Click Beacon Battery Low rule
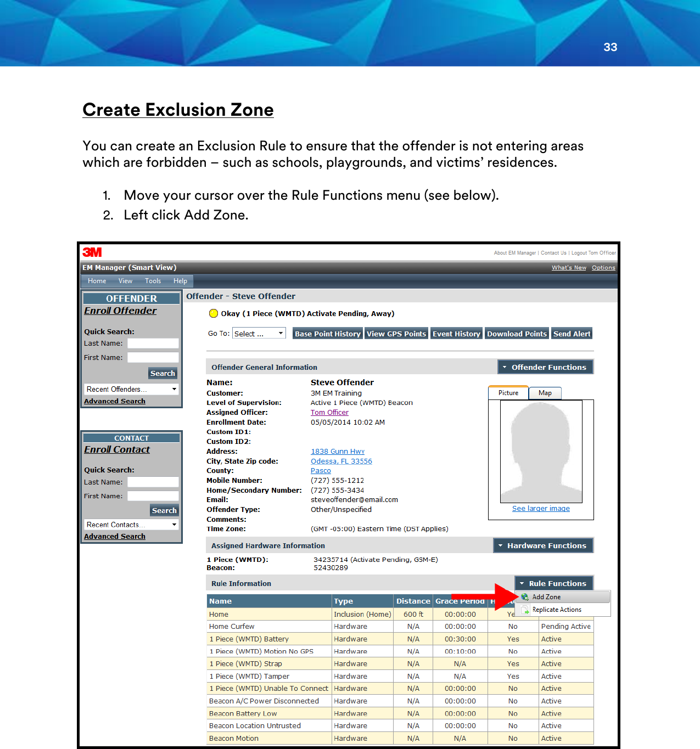This screenshot has height=749, width=700. click(243, 714)
